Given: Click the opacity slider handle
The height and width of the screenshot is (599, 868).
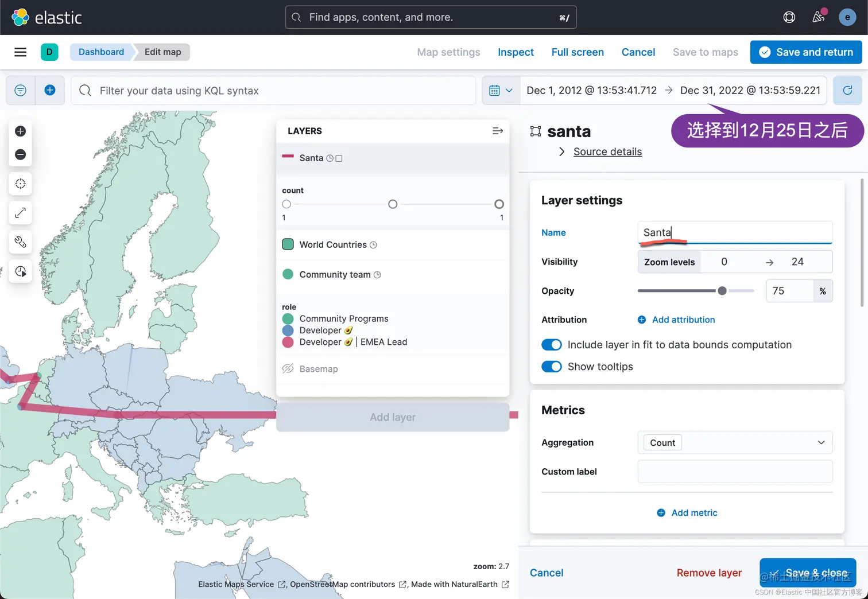Looking at the screenshot, I should [722, 291].
